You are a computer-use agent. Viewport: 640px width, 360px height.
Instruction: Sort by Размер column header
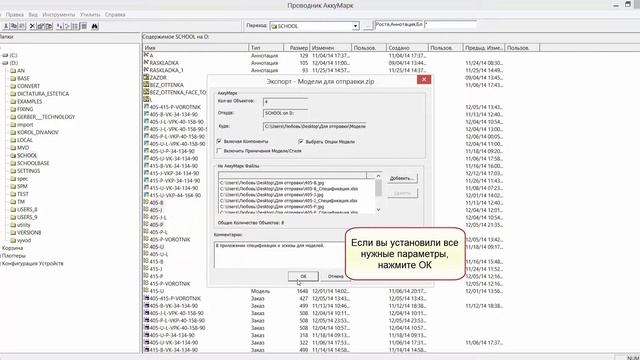tap(297, 48)
